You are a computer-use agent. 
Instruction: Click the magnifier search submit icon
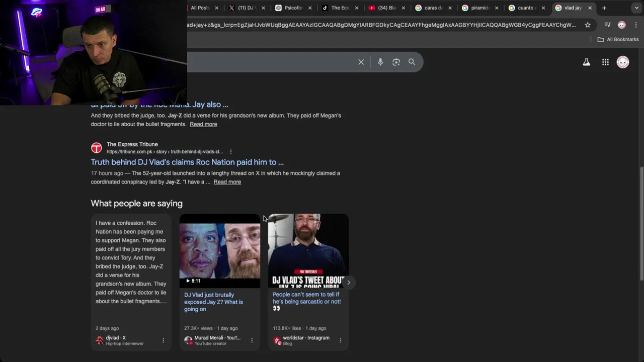pos(412,62)
